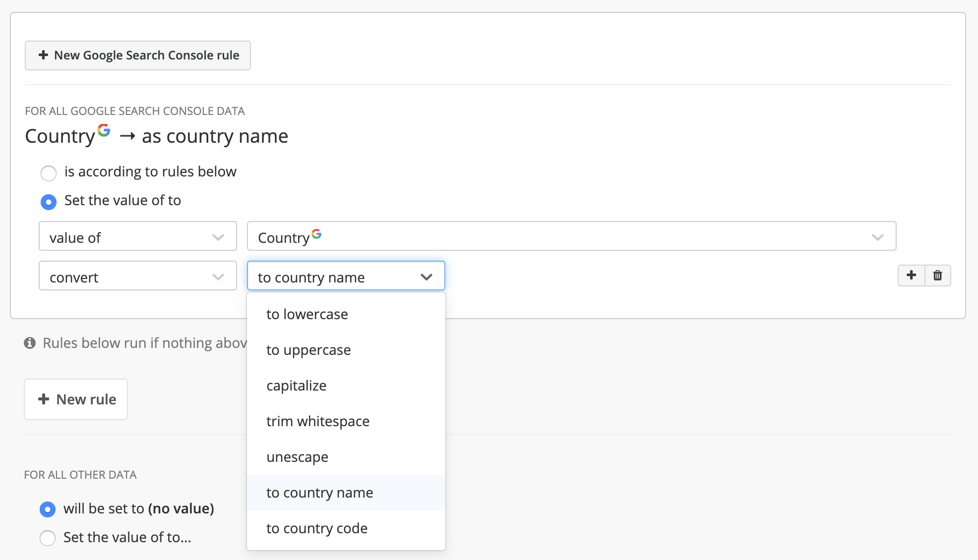Open the 'value of' dropdown
The image size is (978, 560).
click(x=137, y=236)
